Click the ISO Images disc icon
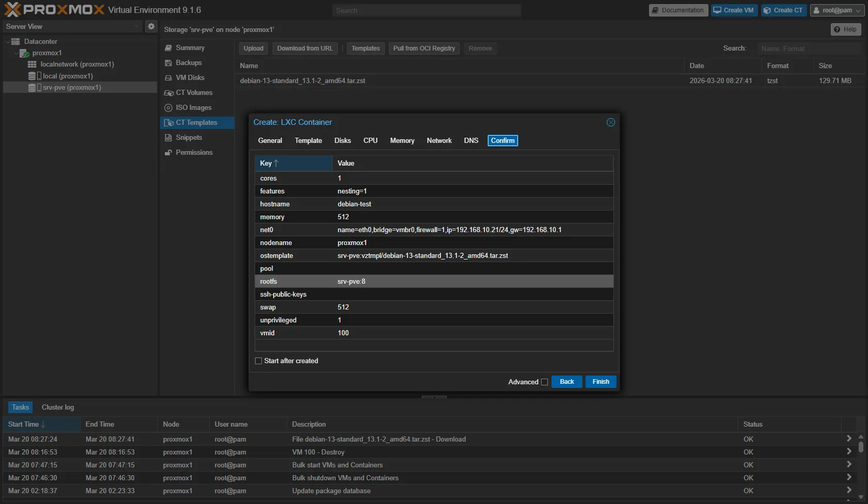 [x=168, y=108]
